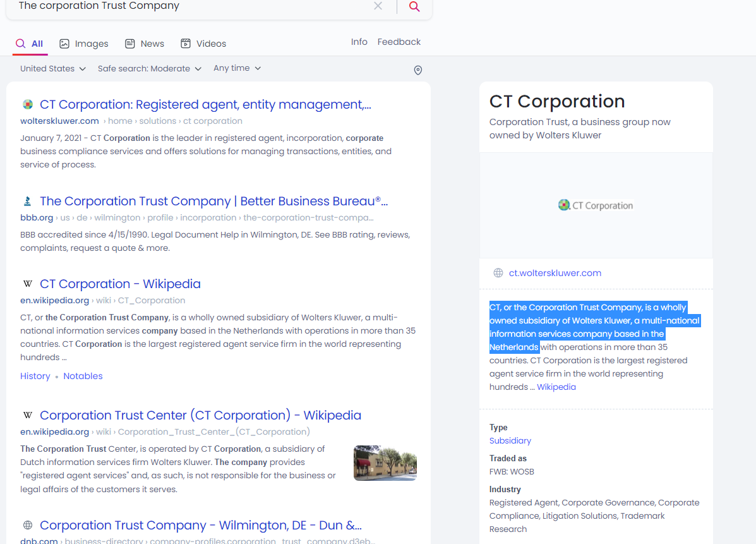Open en.wikipedia.org URL of Corporation_Trust_Center result
Viewport: 756px width, 544px height.
coord(54,432)
